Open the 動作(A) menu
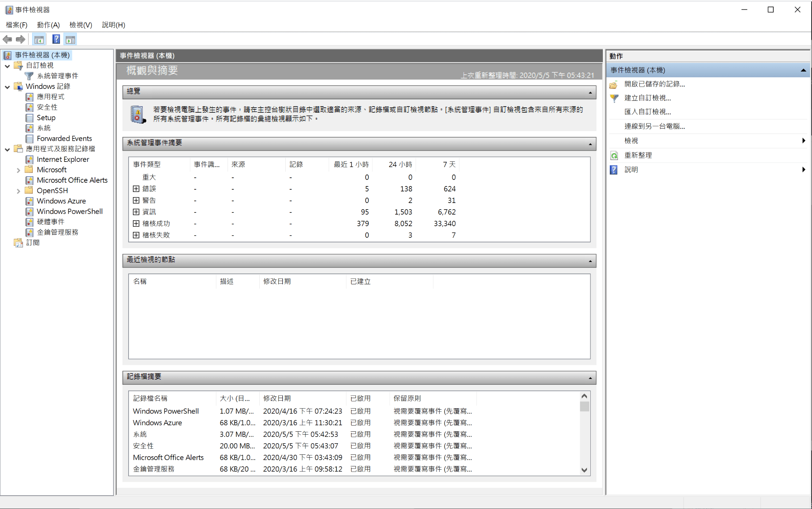Viewport: 812px width, 509px height. tap(47, 25)
